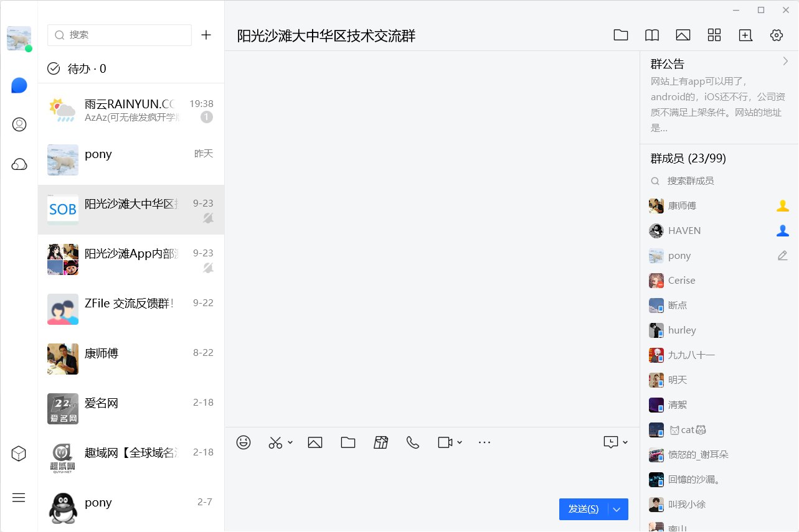Click the invite members plus-box icon
The height and width of the screenshot is (532, 799).
(745, 35)
